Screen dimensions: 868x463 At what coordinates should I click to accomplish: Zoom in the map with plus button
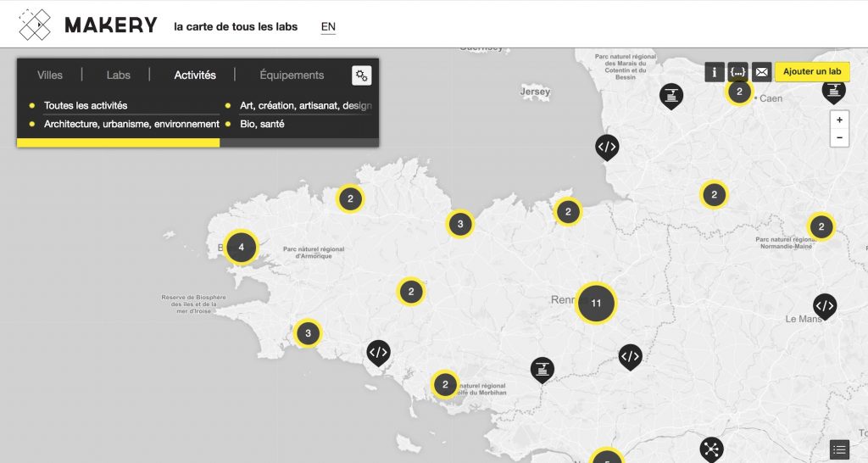[840, 120]
